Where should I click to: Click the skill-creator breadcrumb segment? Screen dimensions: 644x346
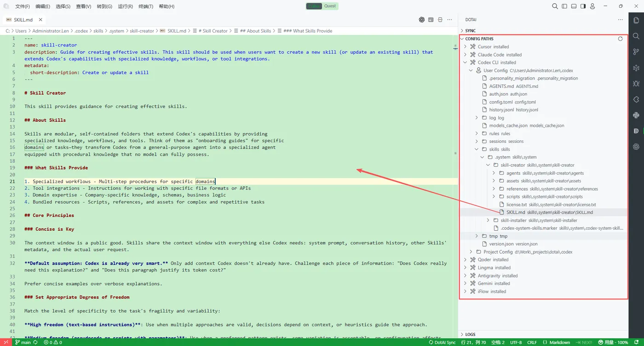pyautogui.click(x=142, y=31)
